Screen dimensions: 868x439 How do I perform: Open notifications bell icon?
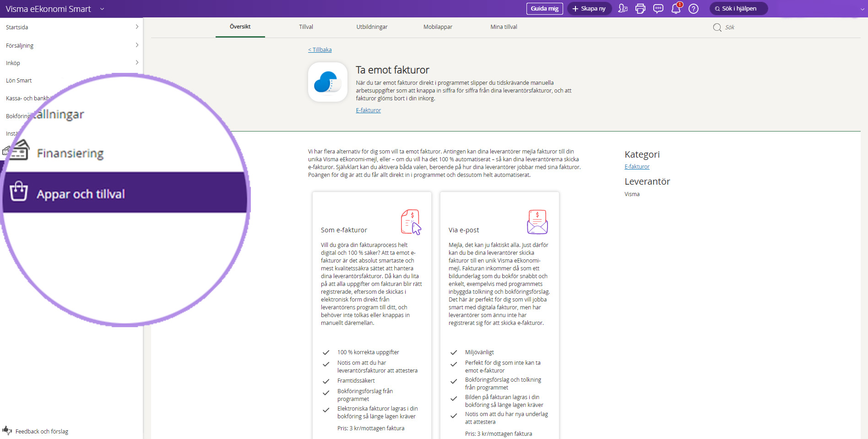pyautogui.click(x=676, y=8)
